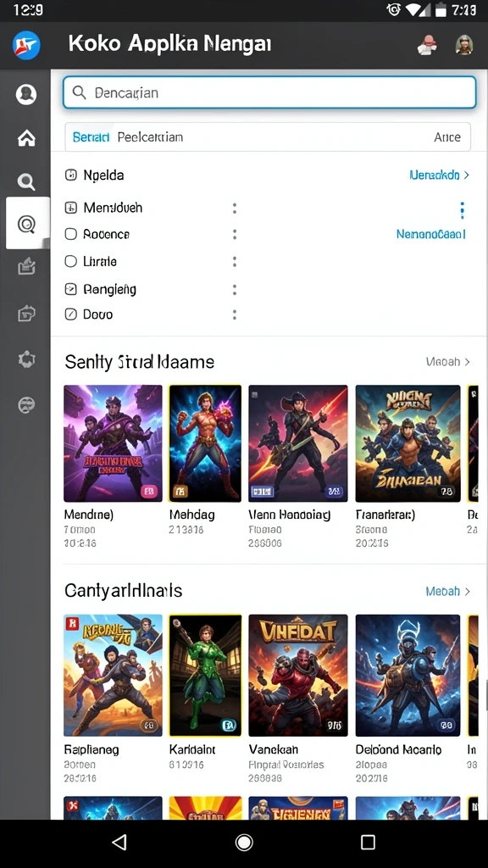Select the highlighted circular sidebar icon

pos(26,224)
